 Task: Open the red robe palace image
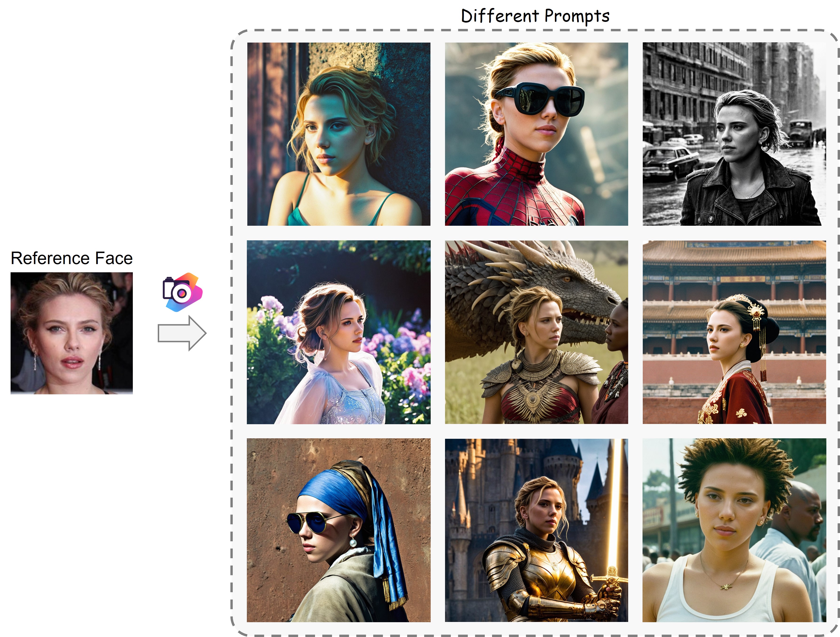734,332
